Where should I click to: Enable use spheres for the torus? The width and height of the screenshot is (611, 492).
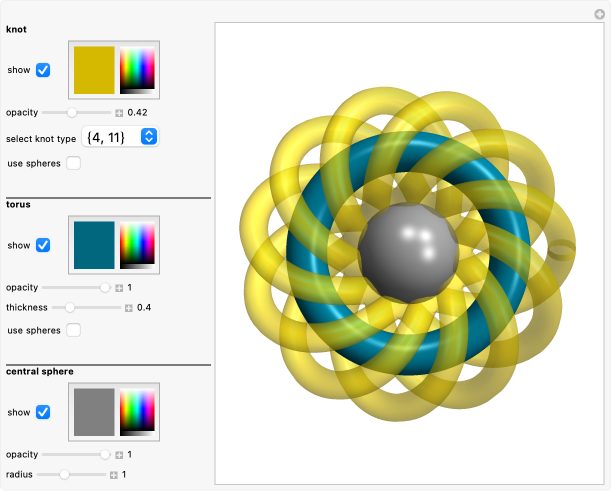coord(74,330)
